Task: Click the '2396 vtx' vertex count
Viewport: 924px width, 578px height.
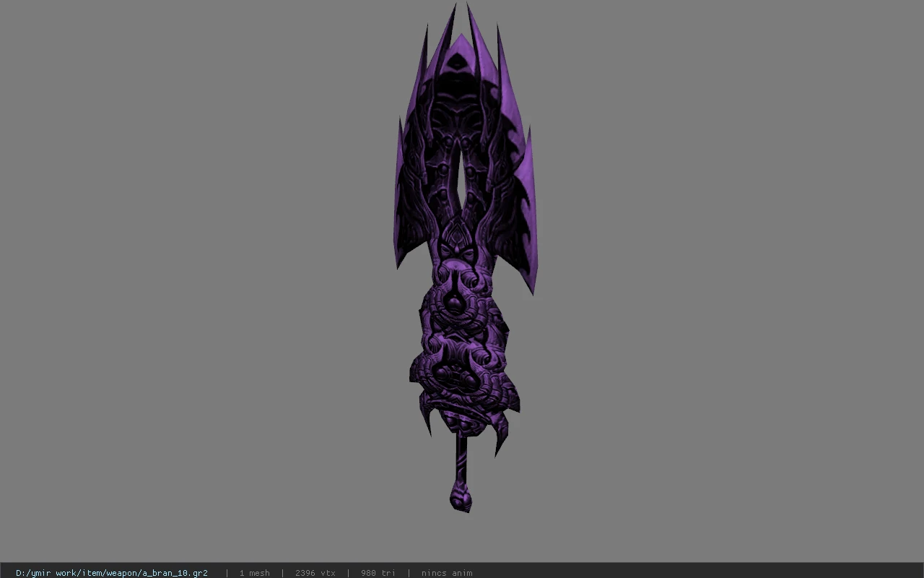Action: coord(315,573)
